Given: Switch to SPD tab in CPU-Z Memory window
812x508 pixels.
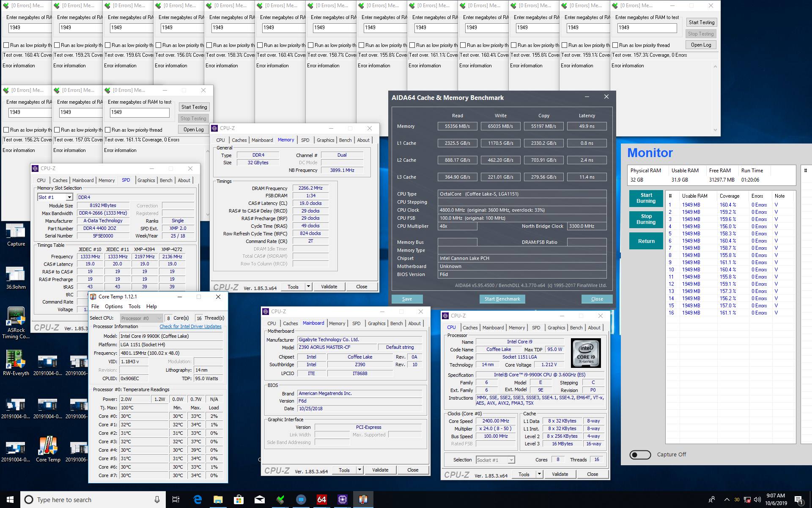Looking at the screenshot, I should pyautogui.click(x=305, y=140).
